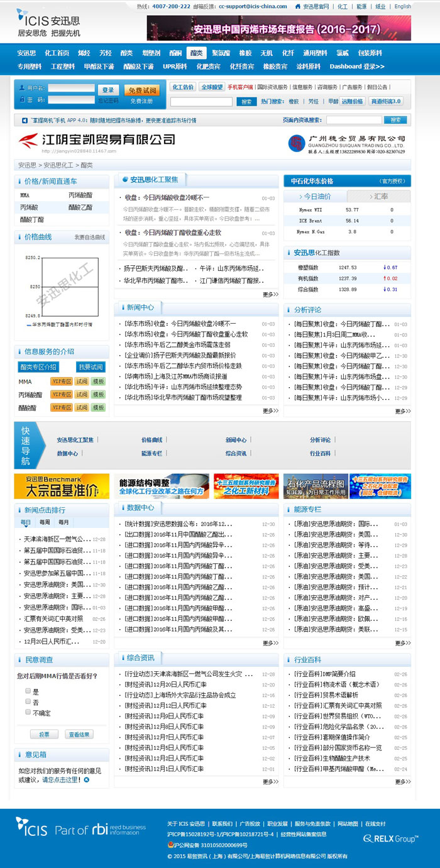Open 更多>> under 数据中心 section
The height and width of the screenshot is (868, 440).
[270, 643]
